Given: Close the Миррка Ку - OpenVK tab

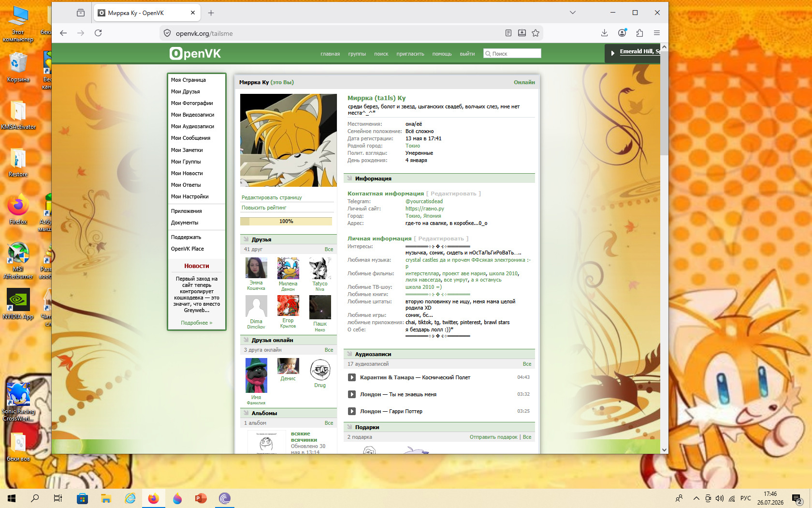Looking at the screenshot, I should pyautogui.click(x=193, y=13).
